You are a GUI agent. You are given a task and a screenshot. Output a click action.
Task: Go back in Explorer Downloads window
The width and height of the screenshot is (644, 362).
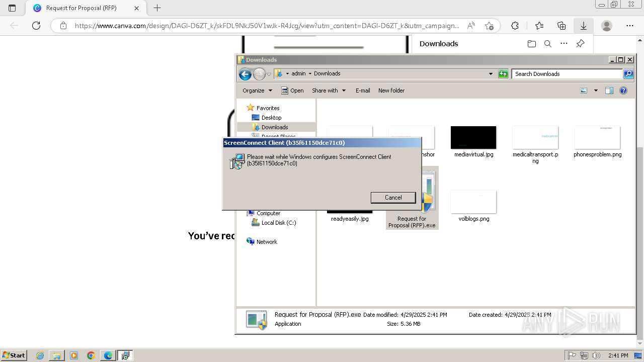click(x=245, y=74)
